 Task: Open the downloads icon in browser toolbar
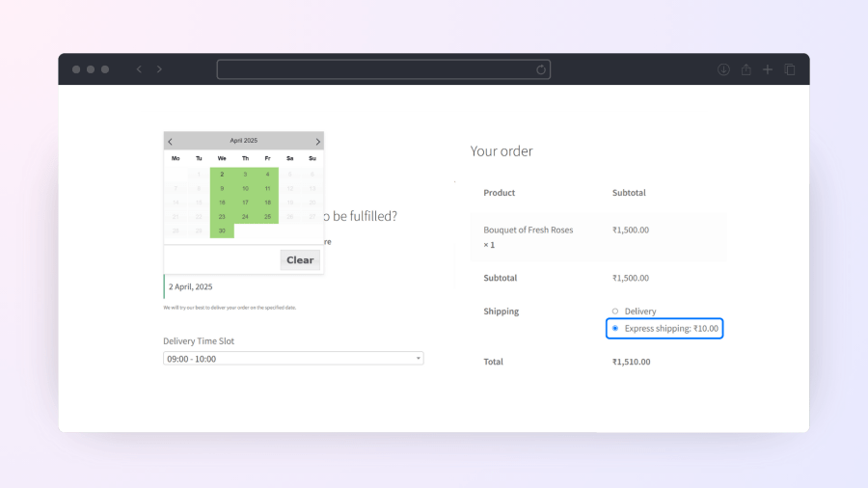pos(723,69)
